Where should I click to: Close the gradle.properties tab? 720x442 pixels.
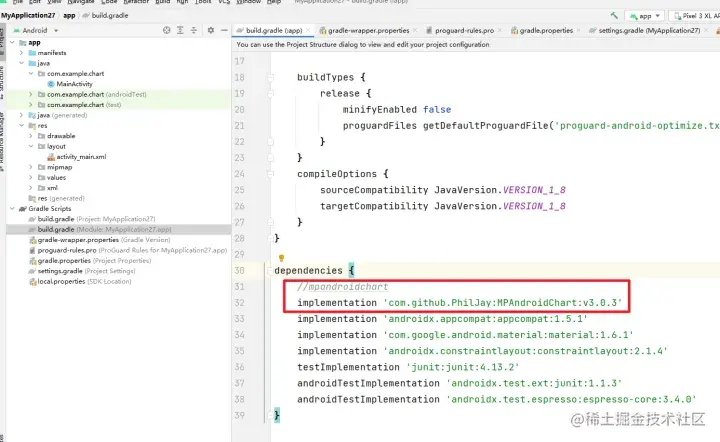pos(579,30)
